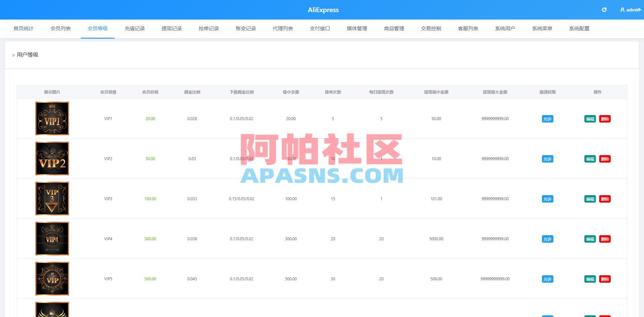Click 用户等级 breadcrumb heading
Viewport: 644px width, 317px height.
[x=28, y=55]
